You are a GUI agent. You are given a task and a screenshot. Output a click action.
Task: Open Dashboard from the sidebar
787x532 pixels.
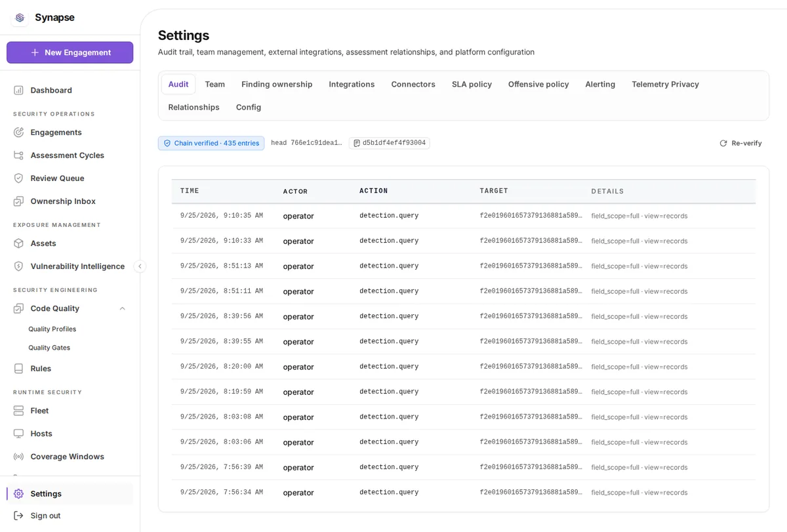(70, 91)
